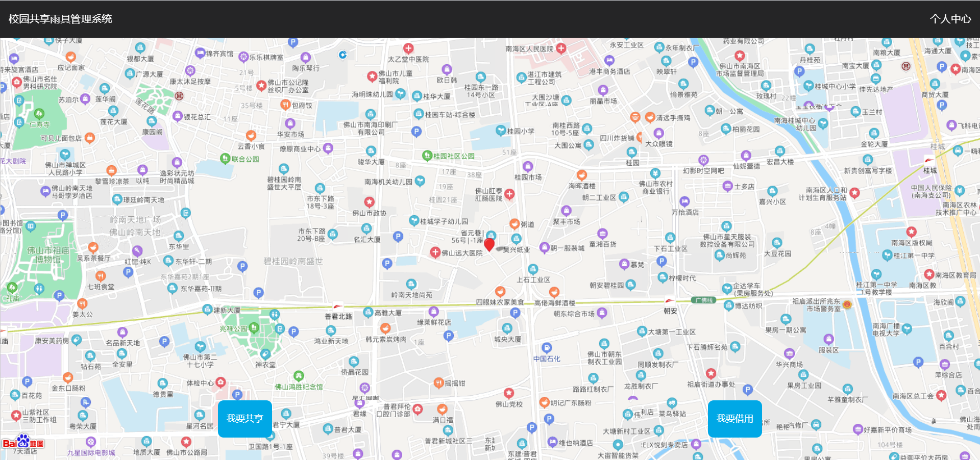
Task: Click the 普君北路 road label
Action: point(338,316)
